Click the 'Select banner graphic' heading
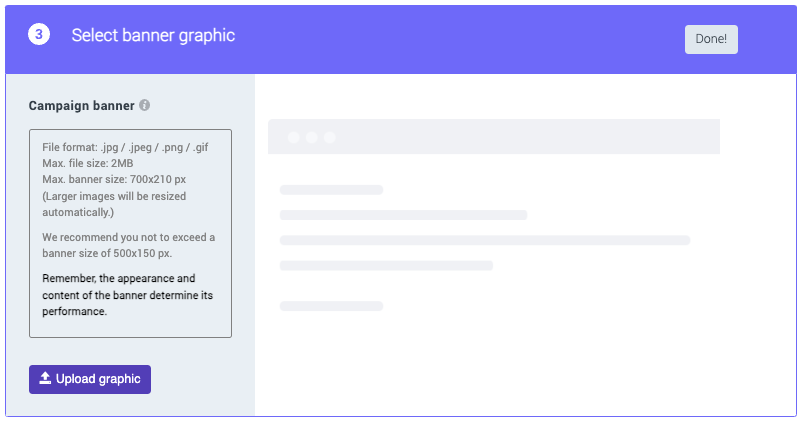Viewport: 802px width, 421px height. pos(153,35)
